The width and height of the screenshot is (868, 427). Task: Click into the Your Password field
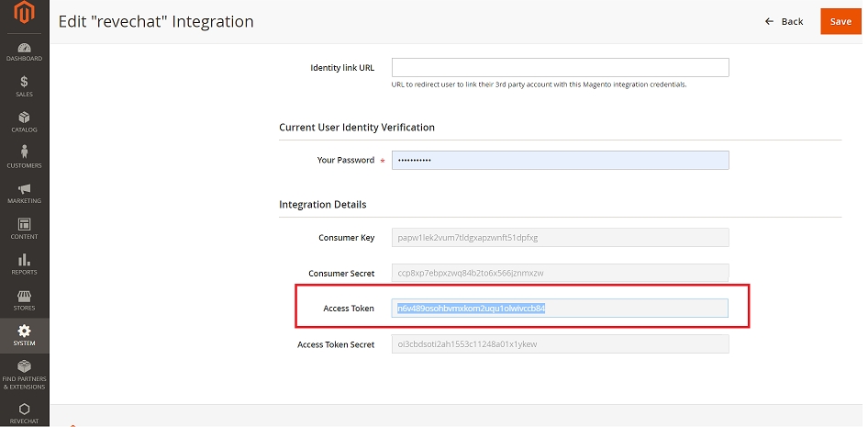coord(560,160)
